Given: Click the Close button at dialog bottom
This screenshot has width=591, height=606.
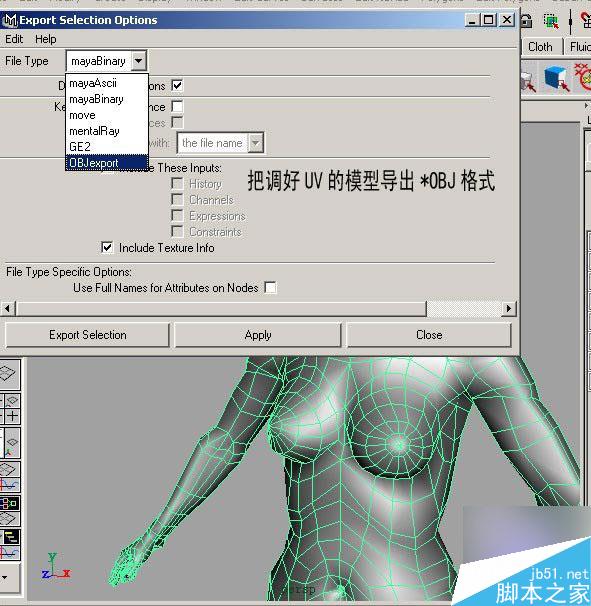Looking at the screenshot, I should pyautogui.click(x=429, y=335).
